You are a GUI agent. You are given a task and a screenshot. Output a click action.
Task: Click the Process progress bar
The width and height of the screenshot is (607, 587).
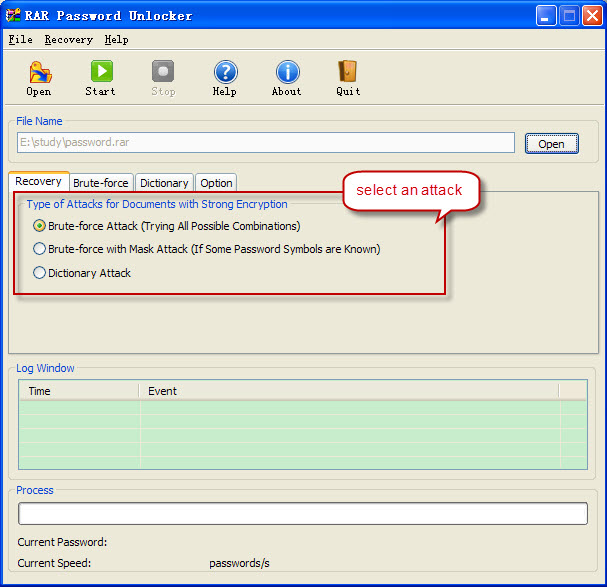[303, 514]
